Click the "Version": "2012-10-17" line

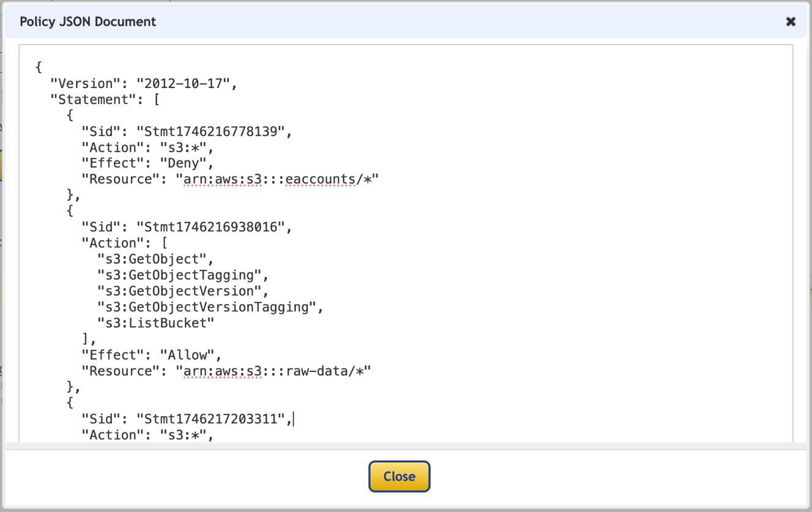pos(144,84)
